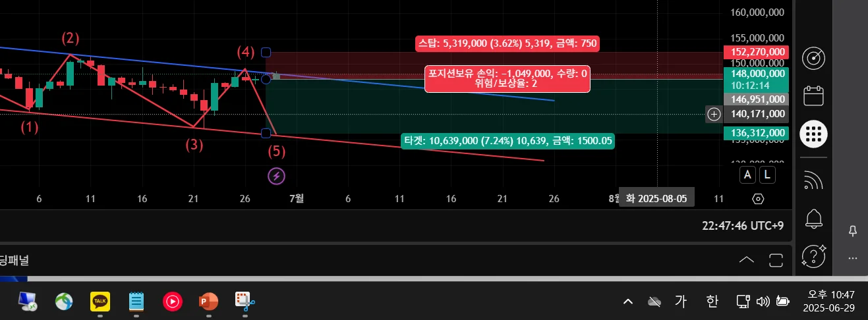Toggle log scale L button

pyautogui.click(x=768, y=174)
